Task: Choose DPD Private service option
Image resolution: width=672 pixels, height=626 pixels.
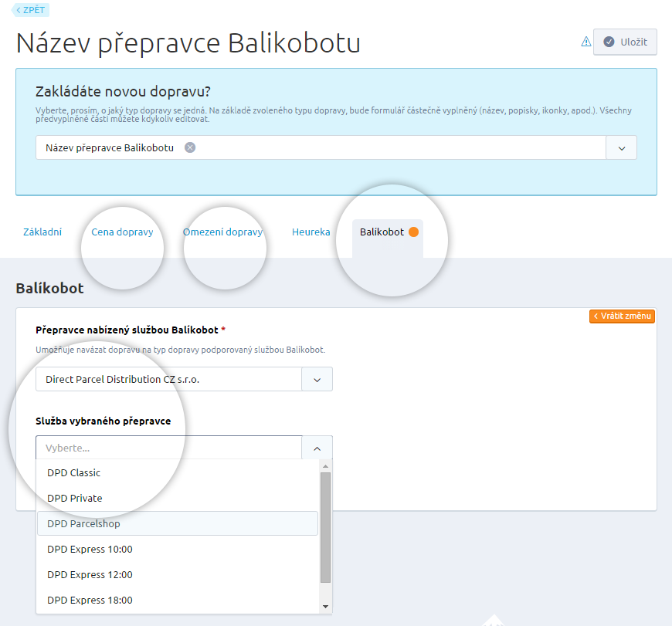Action: [178, 499]
